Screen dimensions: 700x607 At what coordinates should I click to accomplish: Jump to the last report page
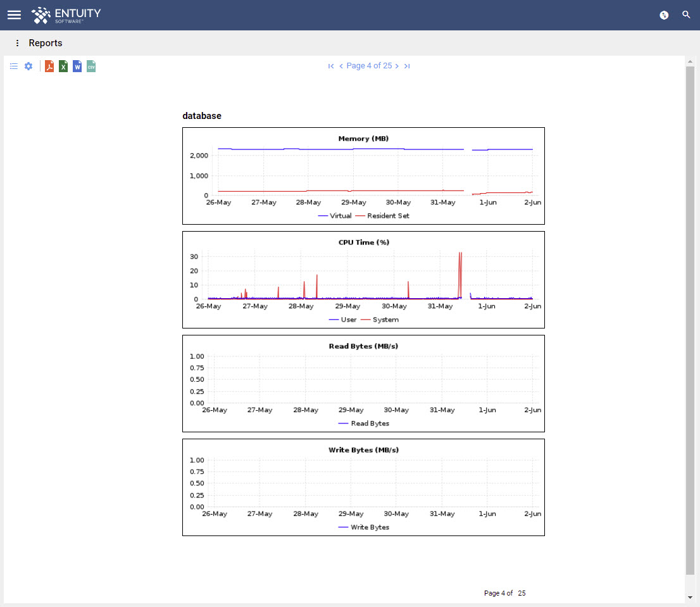(407, 66)
